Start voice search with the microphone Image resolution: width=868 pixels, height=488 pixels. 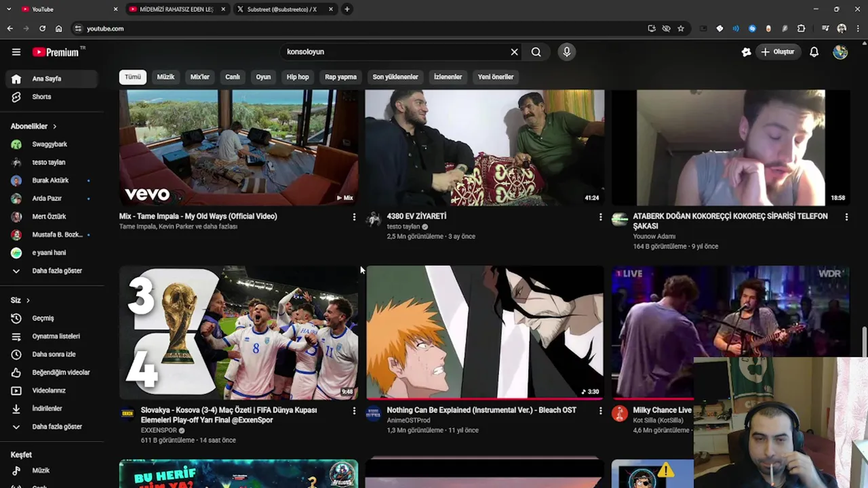point(567,52)
